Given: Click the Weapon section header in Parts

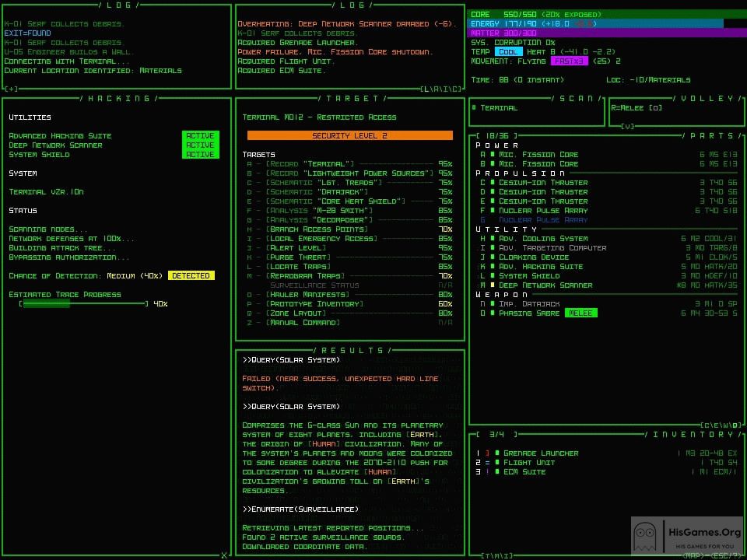Looking at the screenshot, I should coord(501,295).
